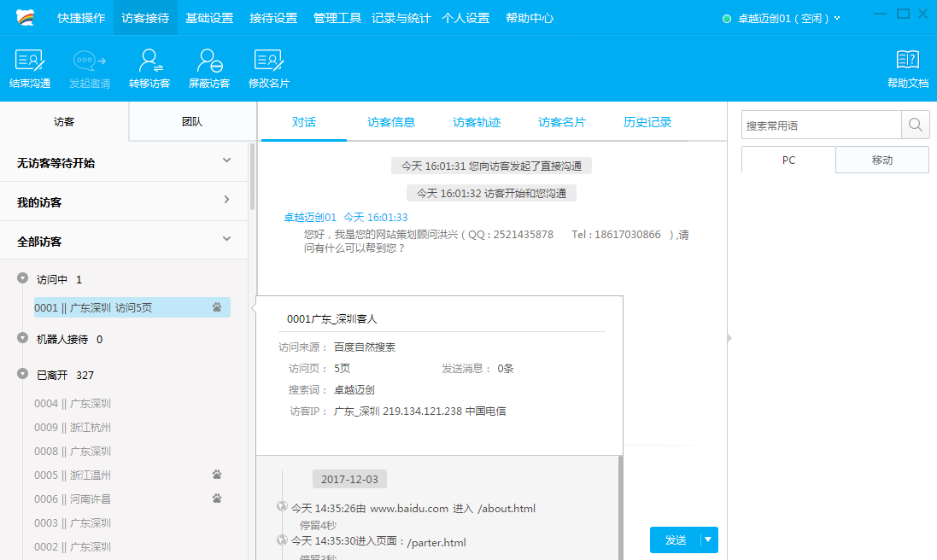The image size is (937, 560).
Task: Collapse the 已离开 visitor group
Action: click(x=22, y=374)
